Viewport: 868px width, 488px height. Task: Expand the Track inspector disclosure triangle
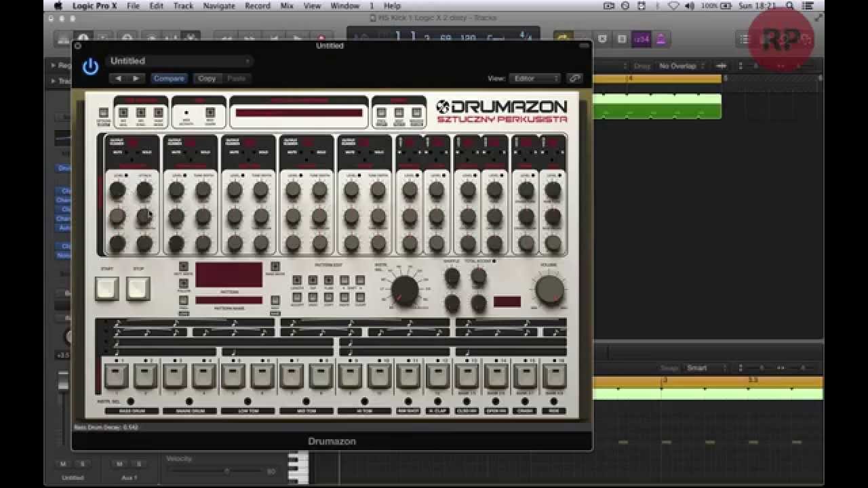pyautogui.click(x=54, y=81)
